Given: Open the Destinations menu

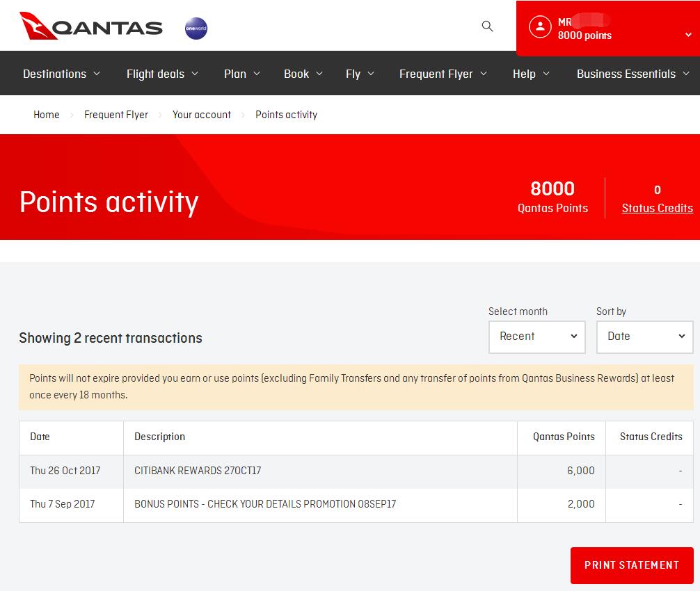Looking at the screenshot, I should (62, 74).
